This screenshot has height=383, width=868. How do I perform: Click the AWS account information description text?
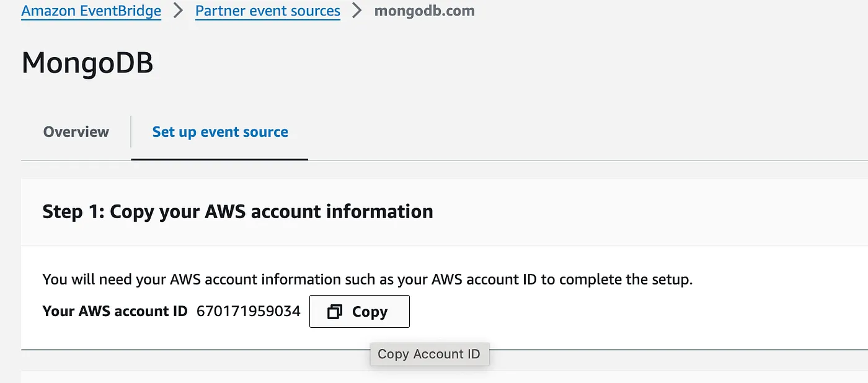point(368,280)
